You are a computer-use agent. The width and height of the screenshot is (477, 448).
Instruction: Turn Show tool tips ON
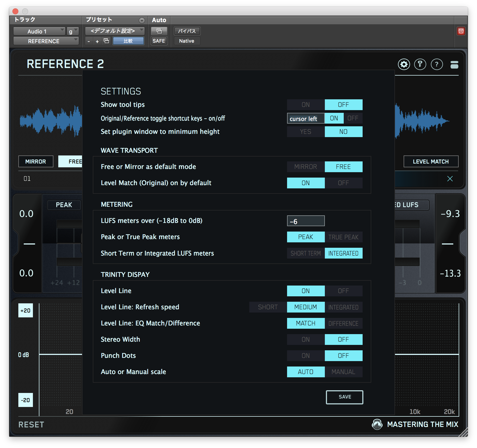pos(306,104)
